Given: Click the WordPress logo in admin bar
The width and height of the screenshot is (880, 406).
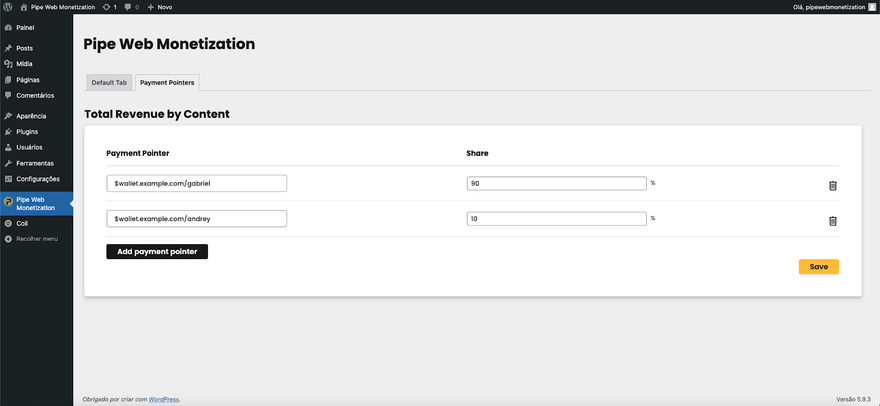Looking at the screenshot, I should (7, 7).
